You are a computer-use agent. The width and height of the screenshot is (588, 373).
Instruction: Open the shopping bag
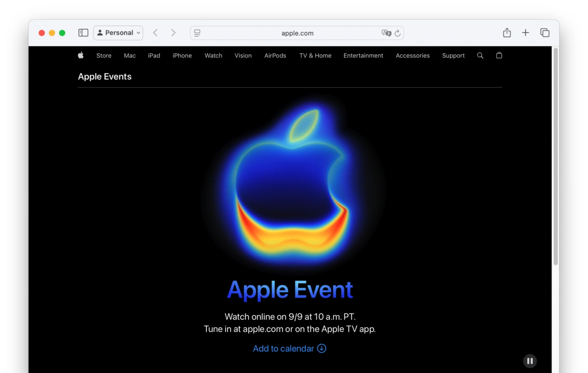click(499, 56)
